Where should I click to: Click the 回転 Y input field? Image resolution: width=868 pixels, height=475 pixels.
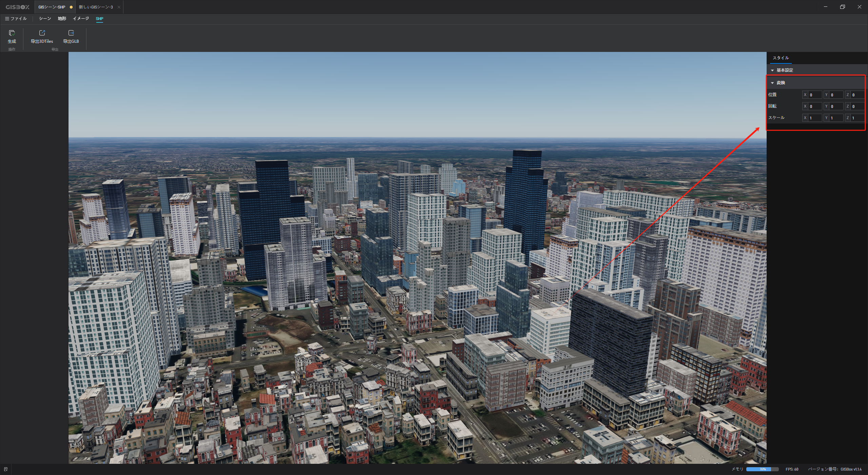pos(836,107)
